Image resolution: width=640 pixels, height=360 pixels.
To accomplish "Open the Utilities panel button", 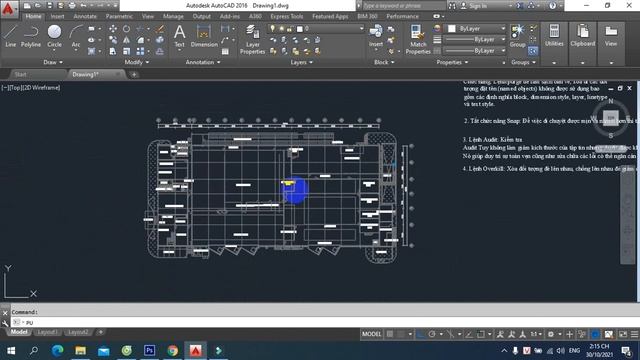I will pos(554,36).
